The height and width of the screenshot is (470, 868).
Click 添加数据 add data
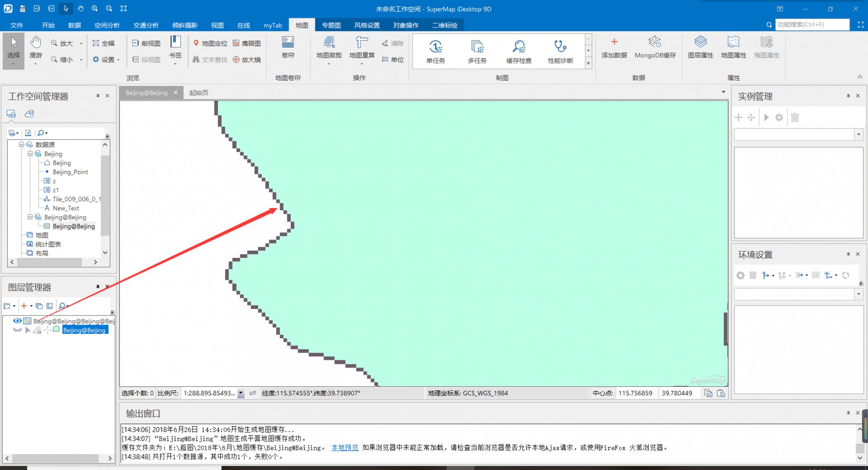[614, 48]
